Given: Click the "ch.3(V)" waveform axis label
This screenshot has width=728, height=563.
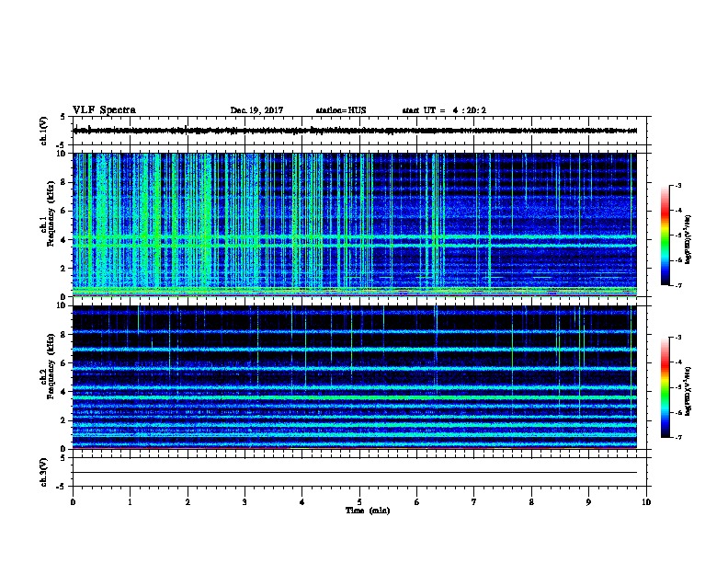Looking at the screenshot, I should (x=44, y=472).
